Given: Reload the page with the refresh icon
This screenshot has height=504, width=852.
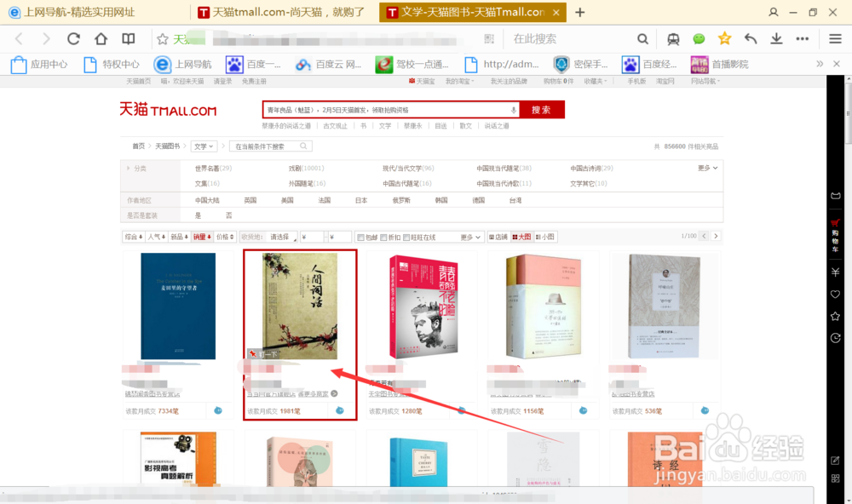Looking at the screenshot, I should click(73, 38).
